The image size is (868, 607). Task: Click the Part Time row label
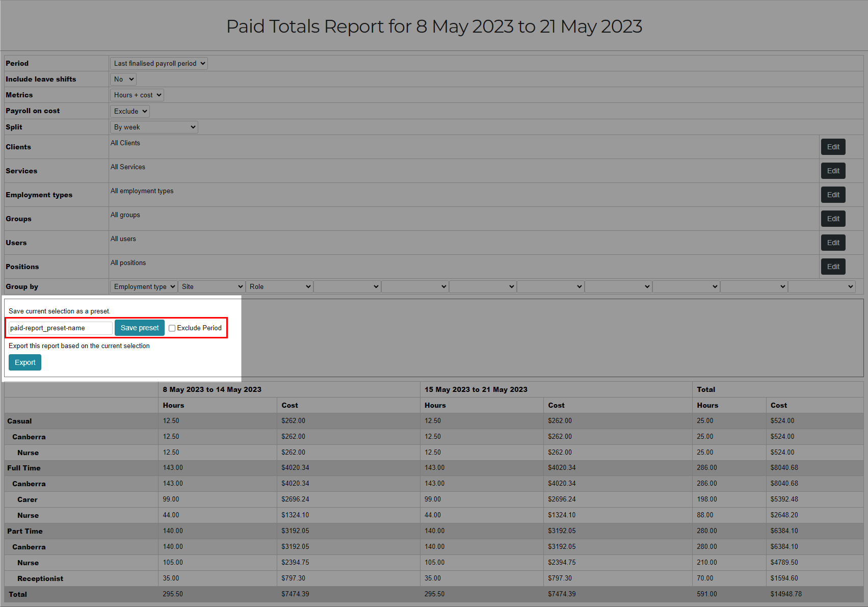[x=25, y=531]
